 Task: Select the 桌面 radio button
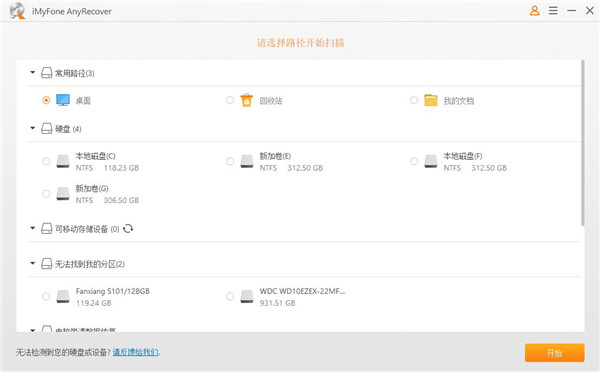click(x=46, y=100)
